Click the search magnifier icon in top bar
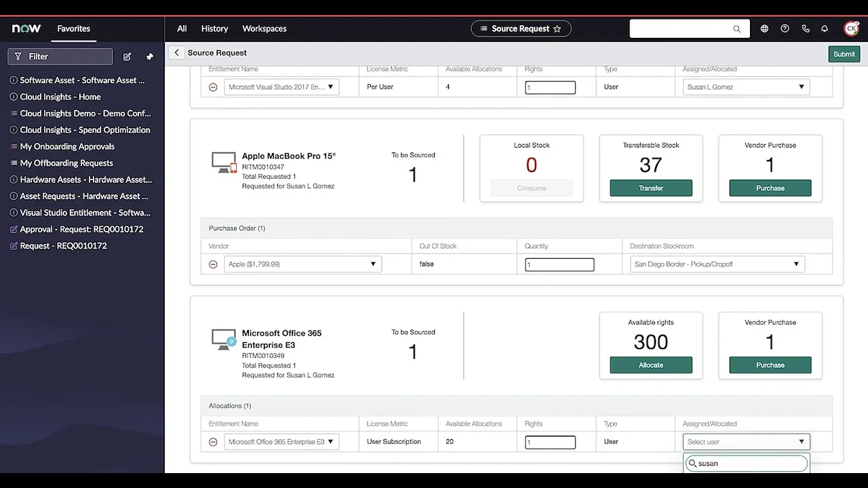868x488 pixels. click(737, 28)
